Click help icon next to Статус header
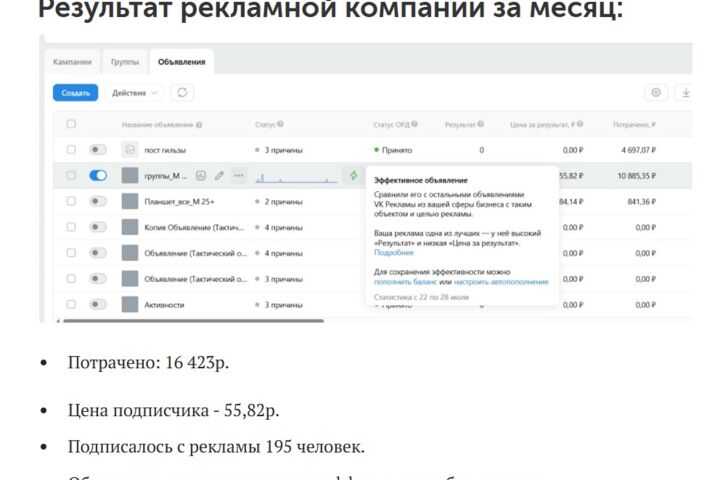720x480 pixels. click(280, 124)
